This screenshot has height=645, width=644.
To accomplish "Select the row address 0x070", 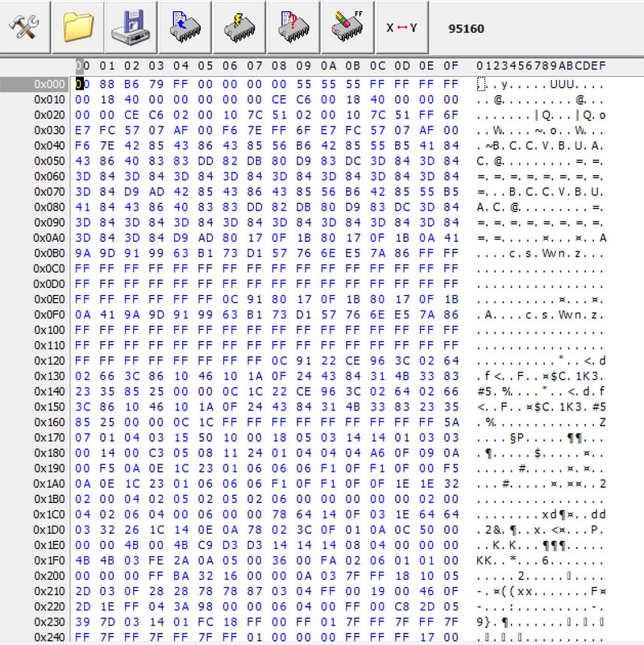I will pyautogui.click(x=50, y=192).
